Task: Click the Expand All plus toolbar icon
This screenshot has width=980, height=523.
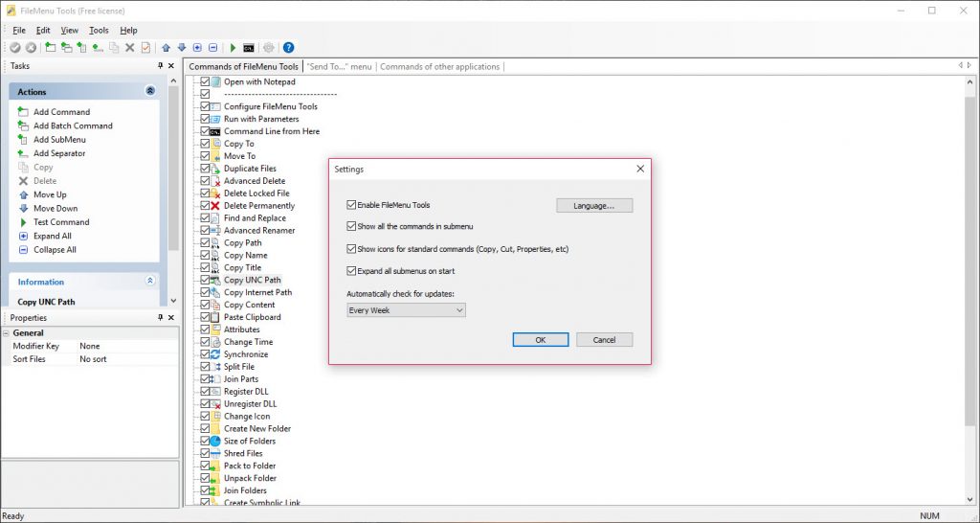Action: [x=197, y=48]
